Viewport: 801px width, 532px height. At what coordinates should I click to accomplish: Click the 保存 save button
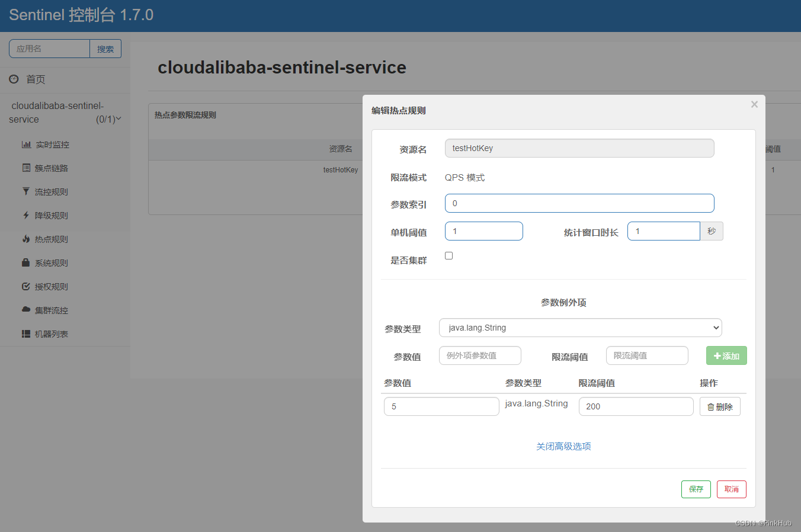(696, 489)
